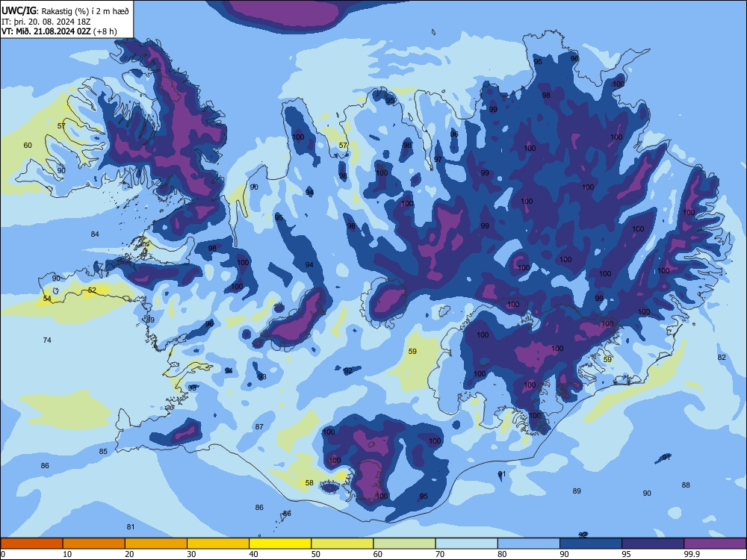Pick the indigo 95–99.9 legend swatch

(x=653, y=544)
